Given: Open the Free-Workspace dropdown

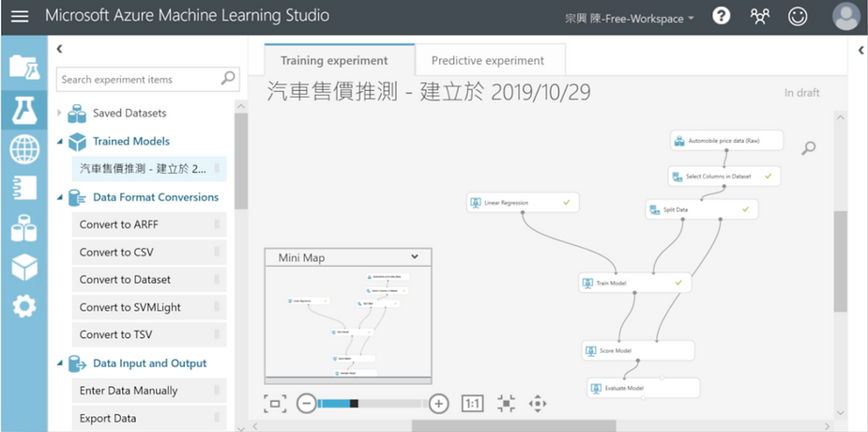Looking at the screenshot, I should coord(630,19).
